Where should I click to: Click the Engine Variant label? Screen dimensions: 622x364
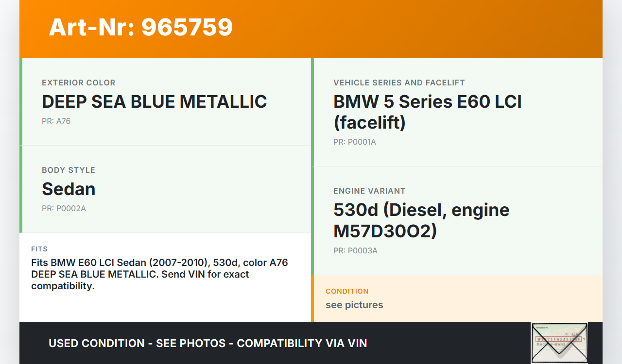369,191
